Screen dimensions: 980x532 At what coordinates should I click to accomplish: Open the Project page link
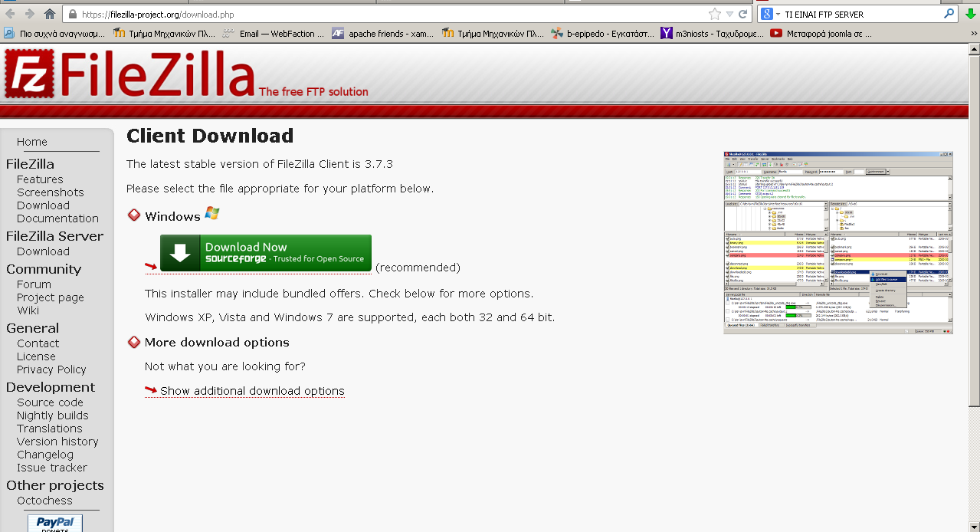51,297
